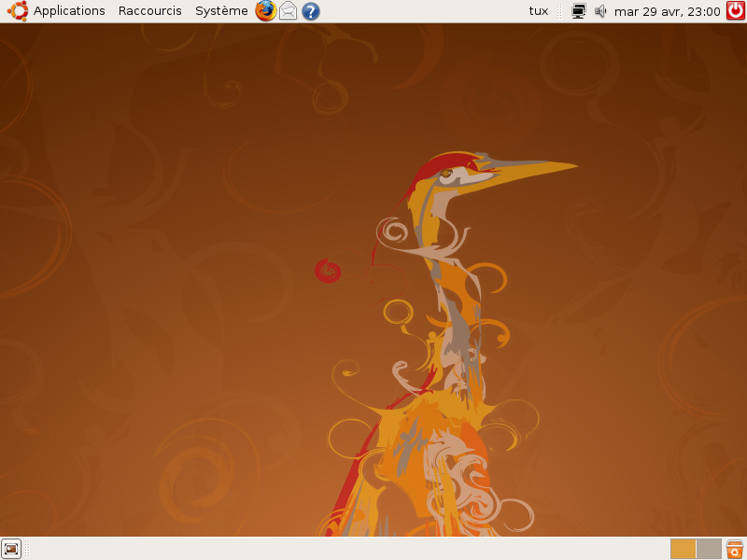The width and height of the screenshot is (747, 560).
Task: Click the red power quit button
Action: [736, 11]
